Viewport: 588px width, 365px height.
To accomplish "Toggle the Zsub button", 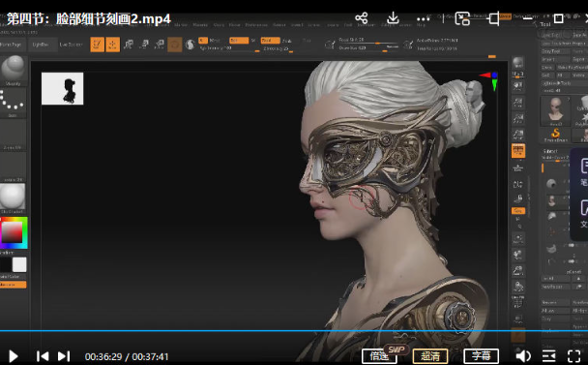I will 287,41.
